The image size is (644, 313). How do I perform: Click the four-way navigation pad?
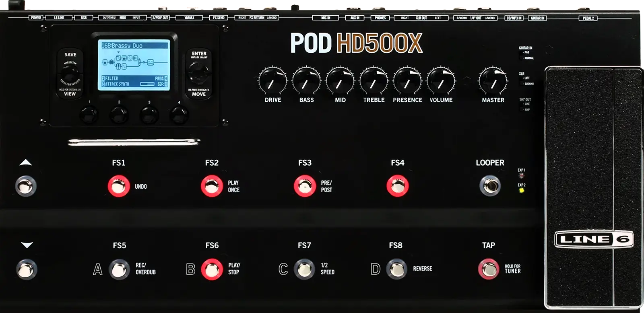(199, 73)
